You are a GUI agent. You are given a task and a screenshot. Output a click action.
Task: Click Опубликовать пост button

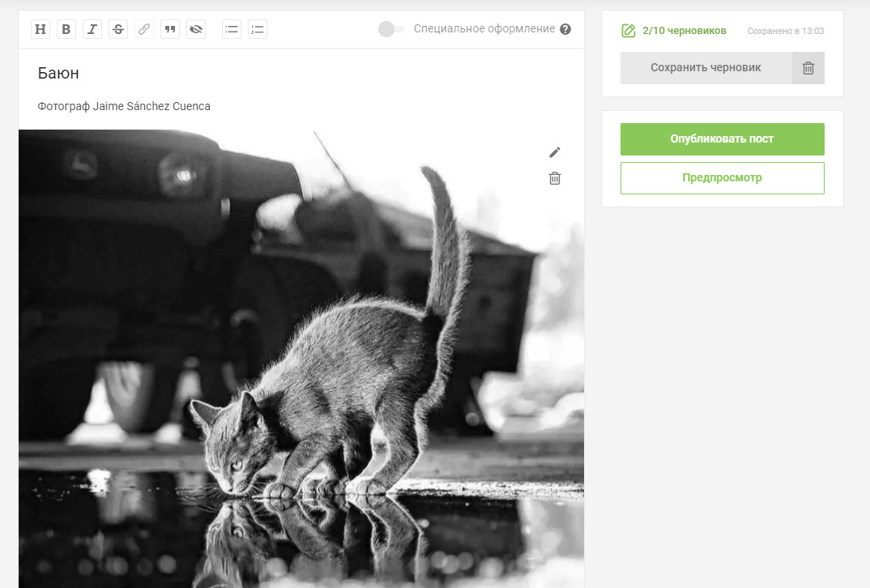pyautogui.click(x=722, y=138)
